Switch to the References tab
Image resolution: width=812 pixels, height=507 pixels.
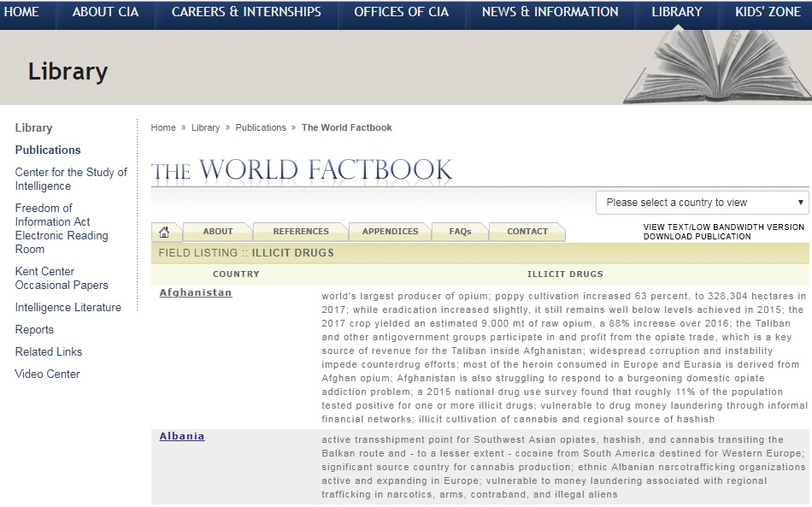coord(300,232)
